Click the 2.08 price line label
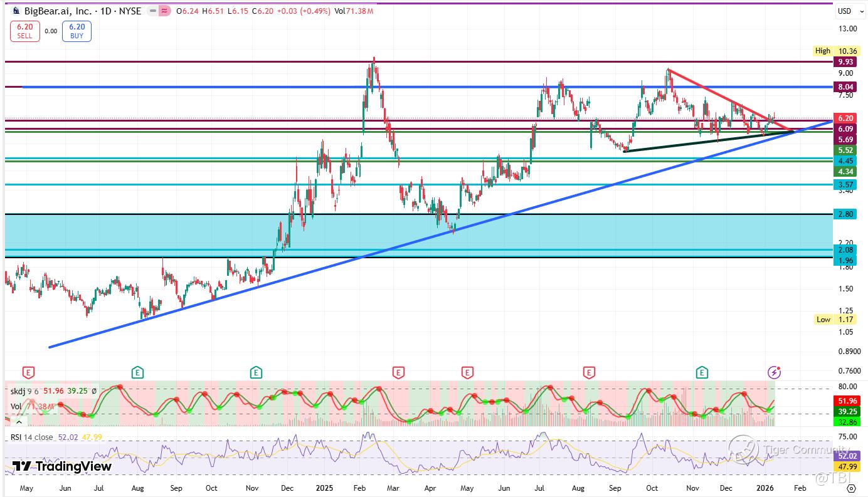868x497 pixels. pyautogui.click(x=845, y=250)
